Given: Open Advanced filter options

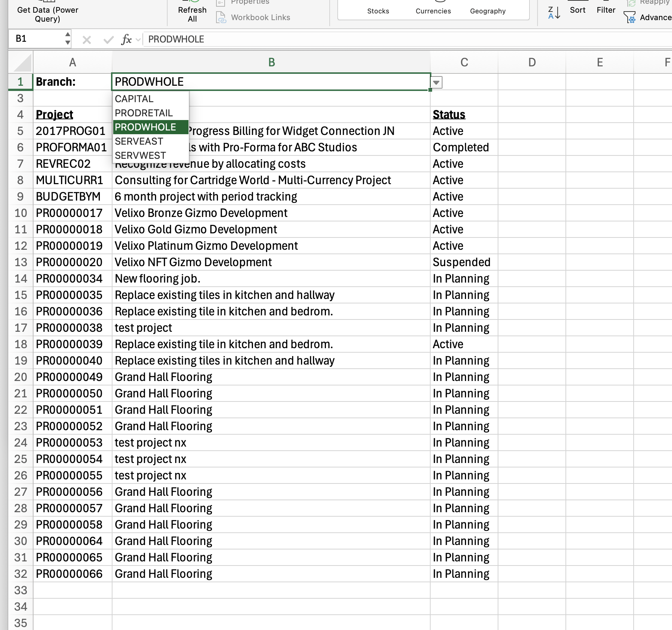Looking at the screenshot, I should coord(648,18).
